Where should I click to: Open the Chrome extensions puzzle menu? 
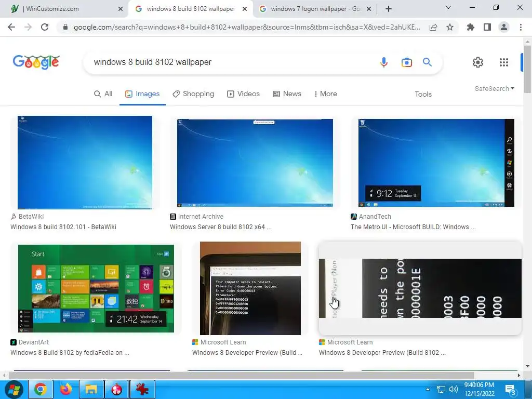tap(470, 27)
